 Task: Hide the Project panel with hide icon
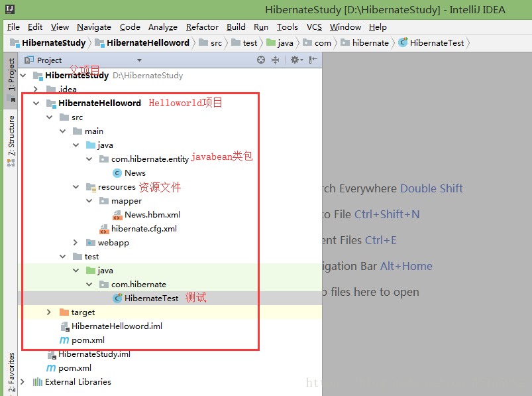pos(313,60)
